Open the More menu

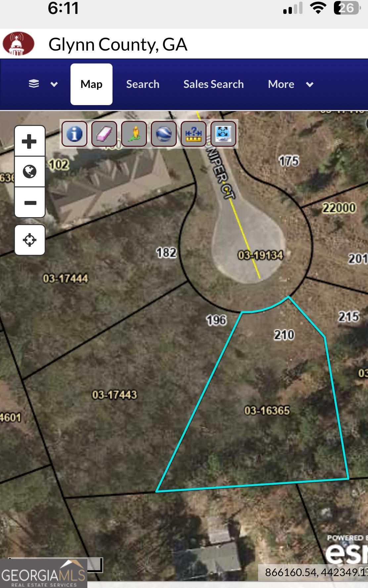(281, 84)
